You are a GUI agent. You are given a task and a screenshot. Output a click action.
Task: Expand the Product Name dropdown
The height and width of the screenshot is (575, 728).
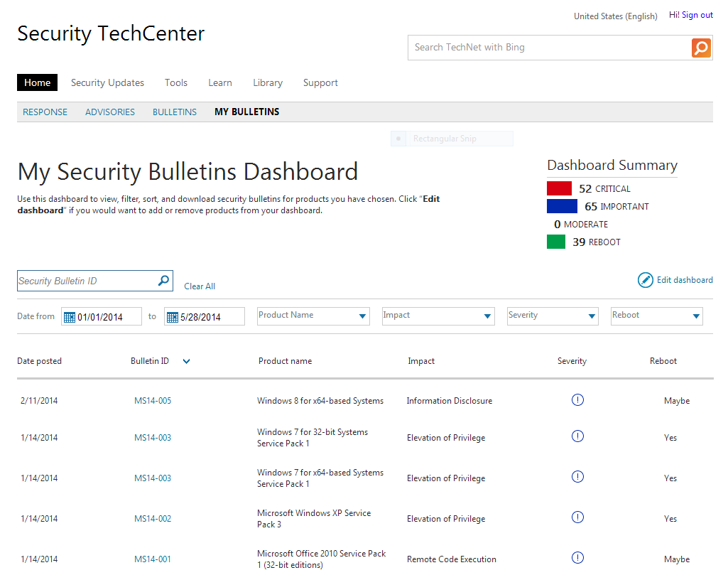point(313,316)
